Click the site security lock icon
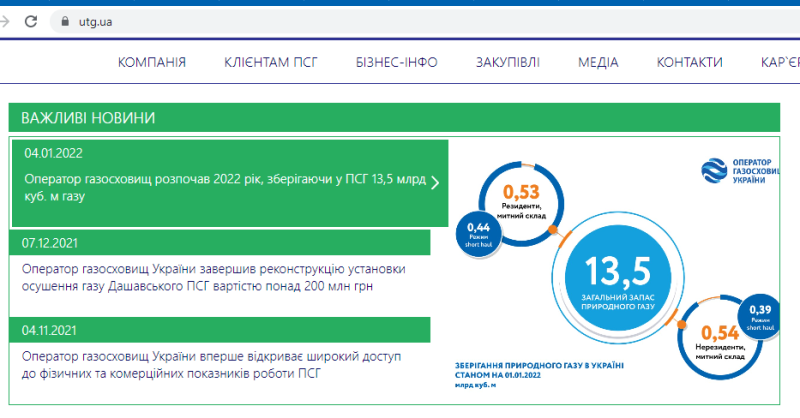This screenshot has height=418, width=800. point(66,21)
